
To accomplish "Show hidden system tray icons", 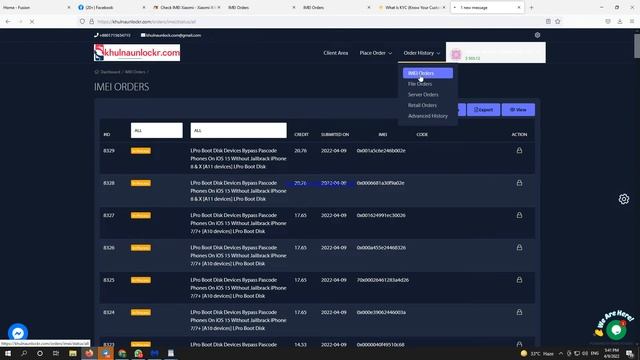I will [x=561, y=353].
